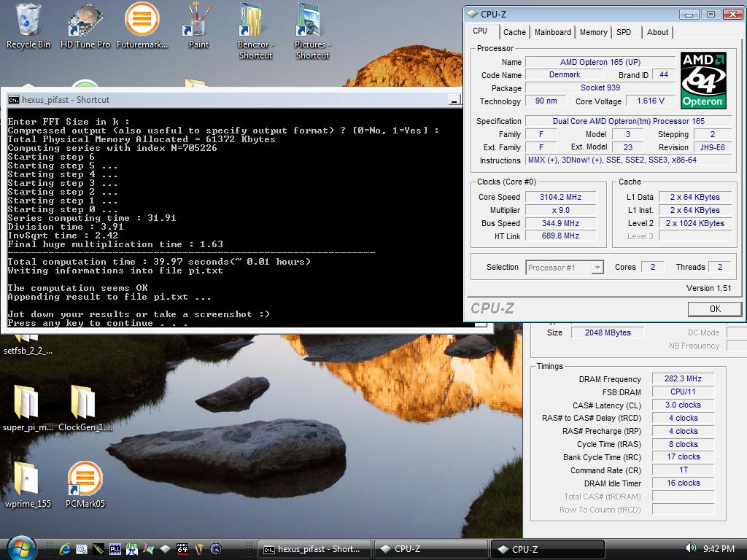Open the Paint desktop shortcut
Image resolution: width=747 pixels, height=560 pixels.
[198, 26]
